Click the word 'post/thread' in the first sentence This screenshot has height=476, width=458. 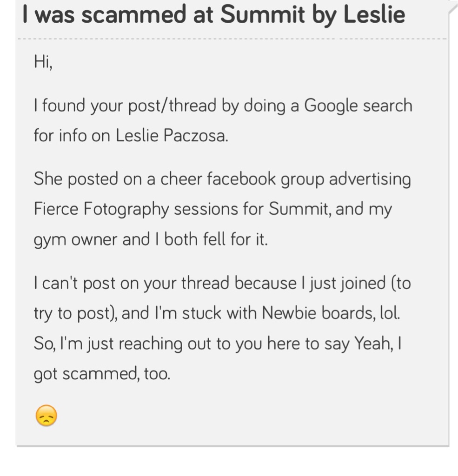[x=172, y=106]
